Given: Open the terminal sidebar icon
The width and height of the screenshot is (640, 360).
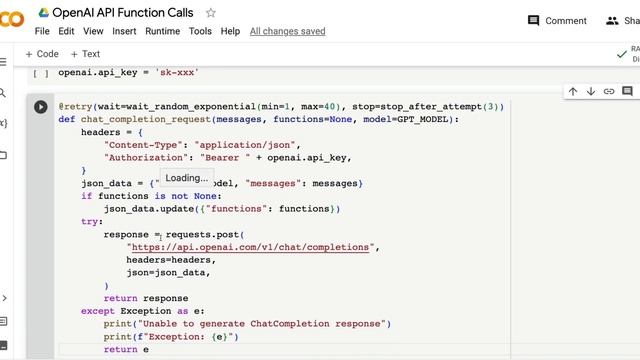Looking at the screenshot, I should click(3, 345).
